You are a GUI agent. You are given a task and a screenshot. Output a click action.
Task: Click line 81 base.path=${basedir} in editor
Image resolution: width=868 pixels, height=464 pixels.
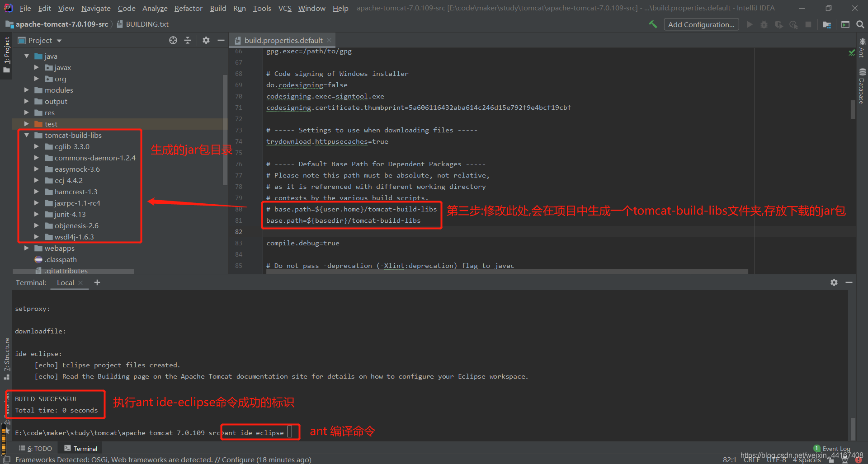coord(343,220)
